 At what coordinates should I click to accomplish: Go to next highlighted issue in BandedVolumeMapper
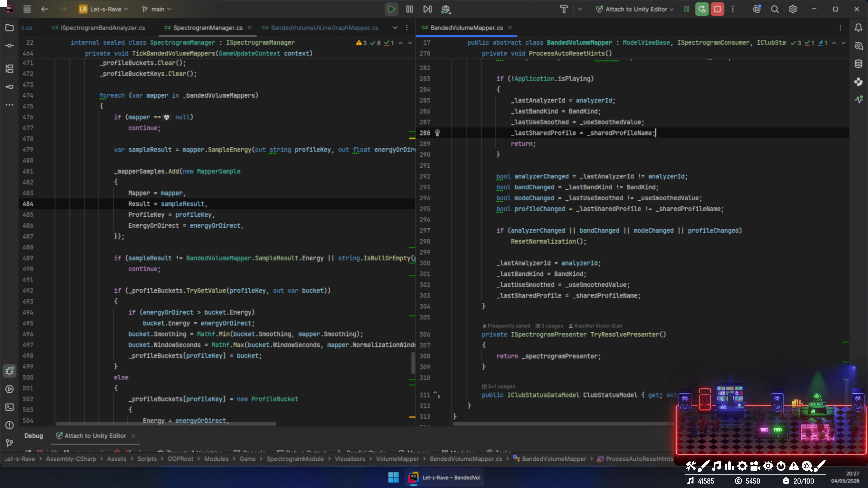[x=843, y=43]
